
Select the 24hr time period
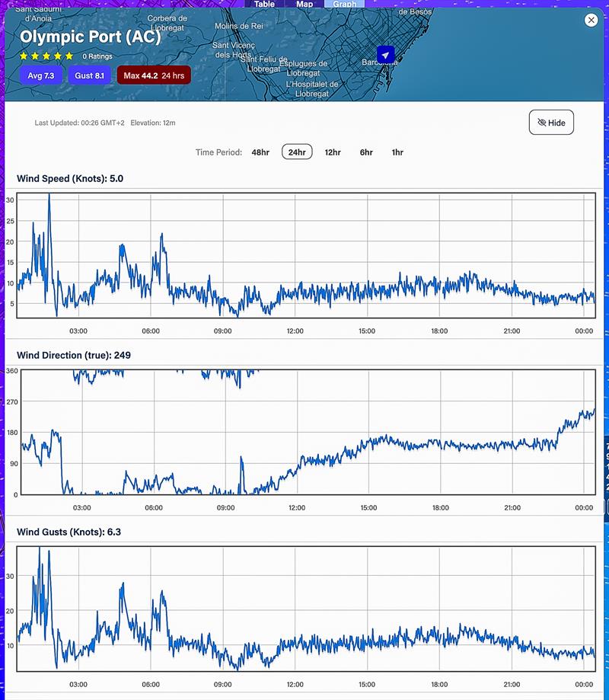pos(297,152)
